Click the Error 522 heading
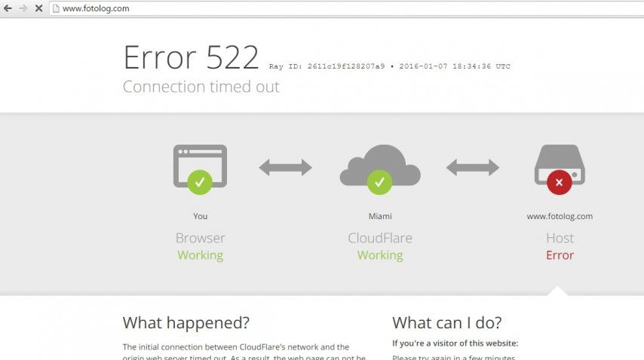The height and width of the screenshot is (360, 644). coord(191,57)
